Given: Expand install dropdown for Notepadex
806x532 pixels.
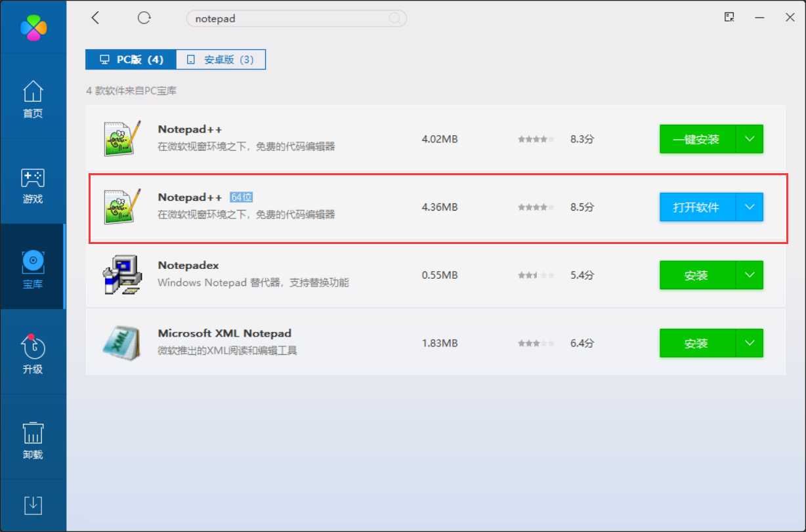Looking at the screenshot, I should (750, 276).
